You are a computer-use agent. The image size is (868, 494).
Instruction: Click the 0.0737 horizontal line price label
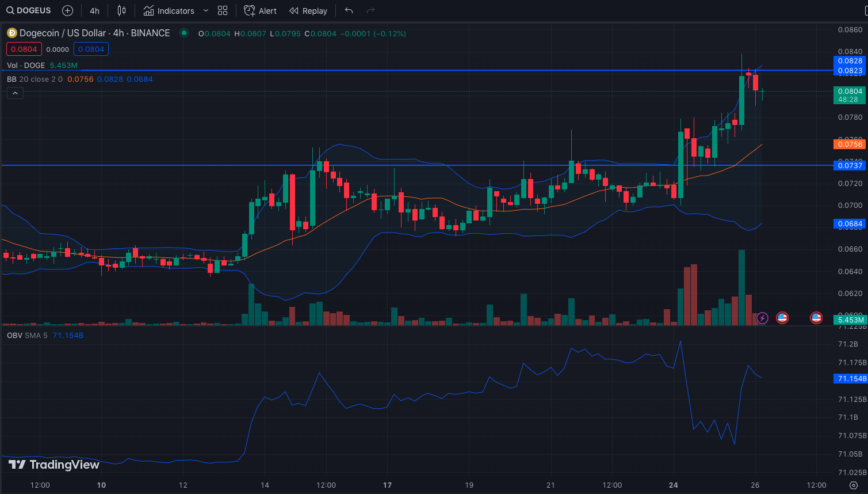tap(850, 165)
